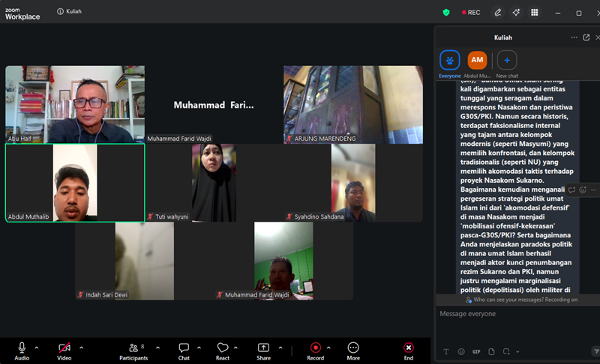Click the 'proyek Nasakom Sukarno.' chat text
This screenshot has width=600, height=364.
pyautogui.click(x=502, y=181)
